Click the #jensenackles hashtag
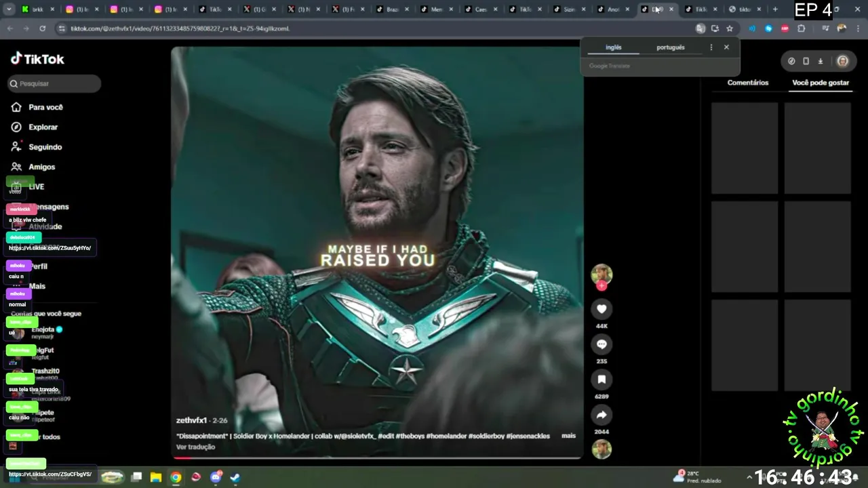This screenshot has height=488, width=868. click(x=528, y=436)
